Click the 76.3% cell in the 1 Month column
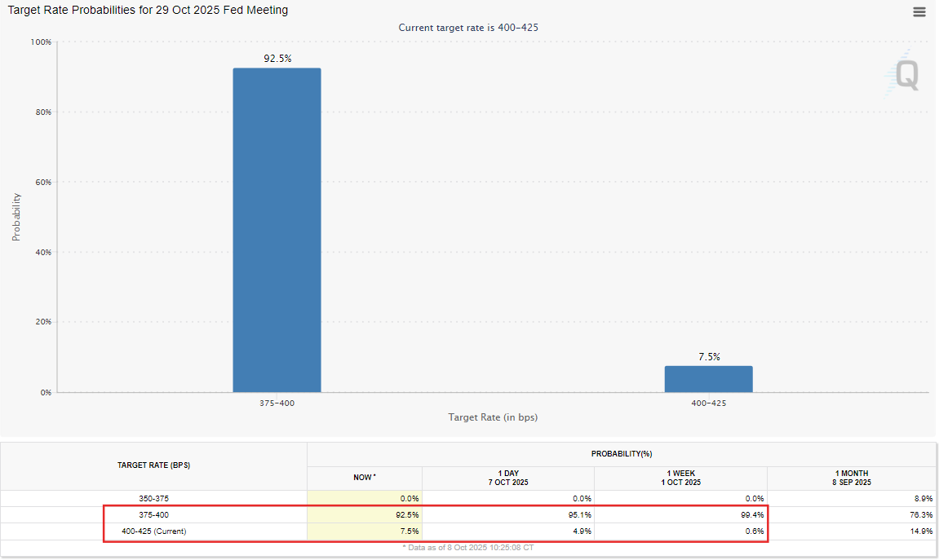The width and height of the screenshot is (939, 560). point(921,515)
